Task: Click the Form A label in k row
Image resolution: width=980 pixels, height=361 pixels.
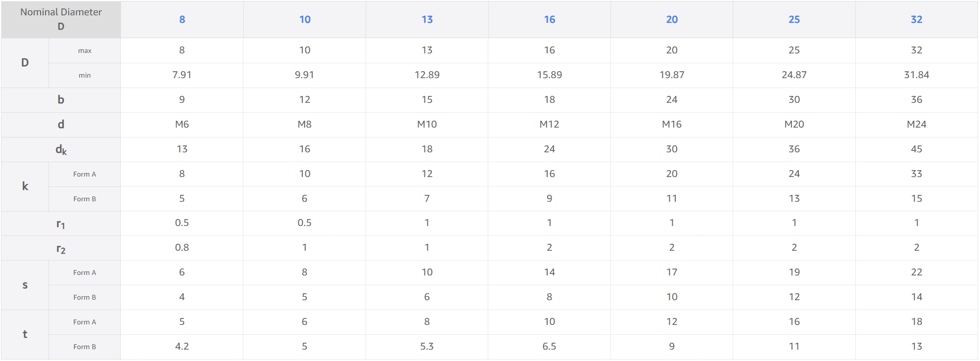Action: (85, 174)
